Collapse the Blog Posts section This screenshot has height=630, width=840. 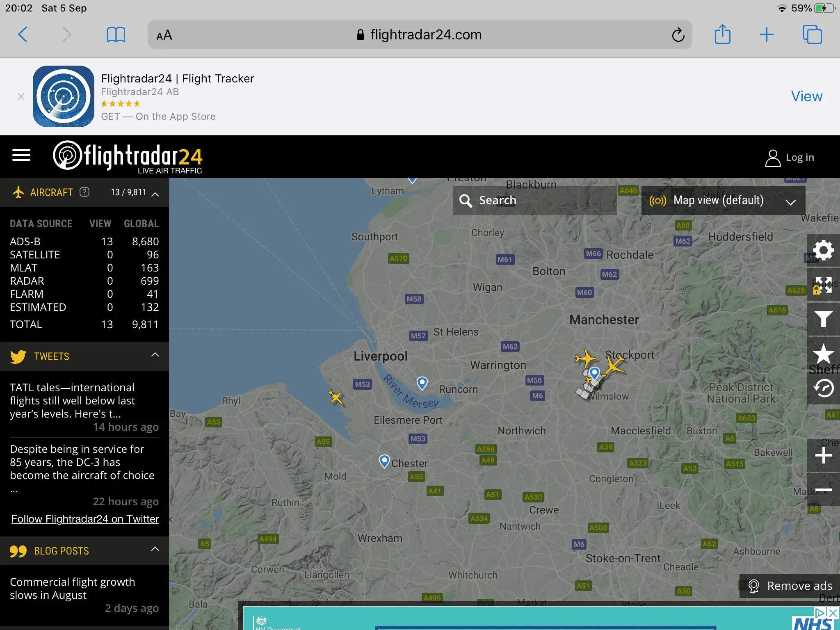155,549
